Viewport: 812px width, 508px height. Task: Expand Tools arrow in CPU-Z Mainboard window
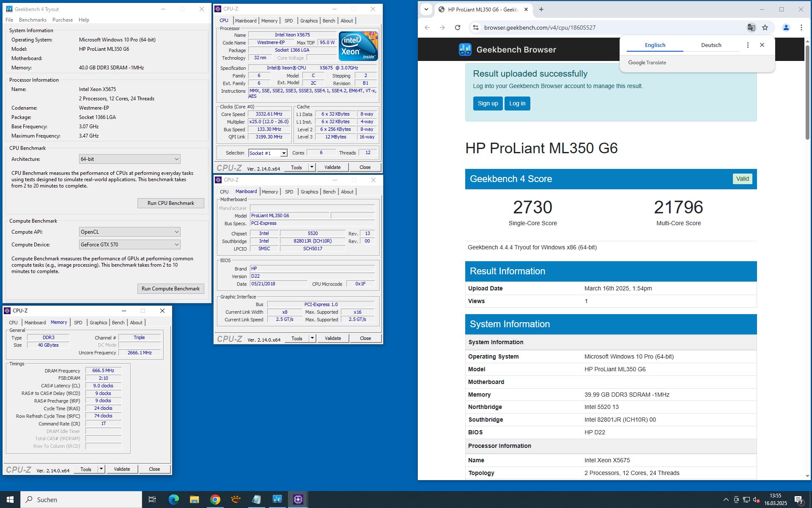pyautogui.click(x=313, y=338)
